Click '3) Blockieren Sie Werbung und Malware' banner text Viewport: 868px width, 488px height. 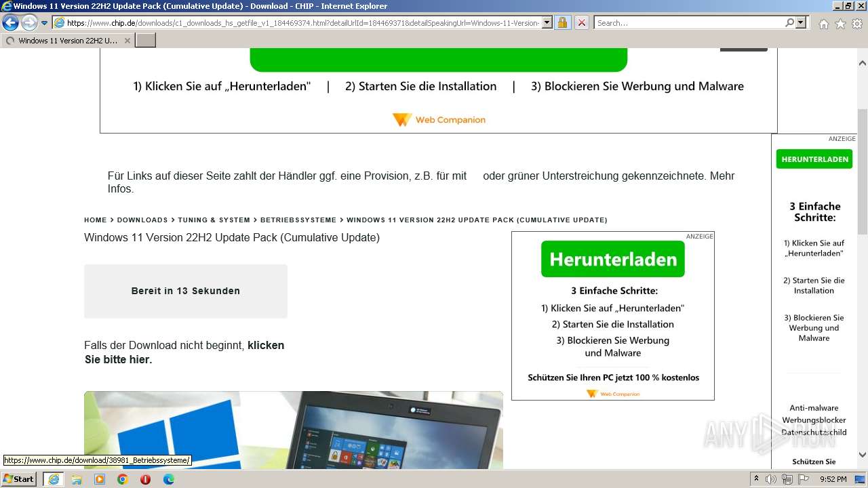click(x=637, y=86)
